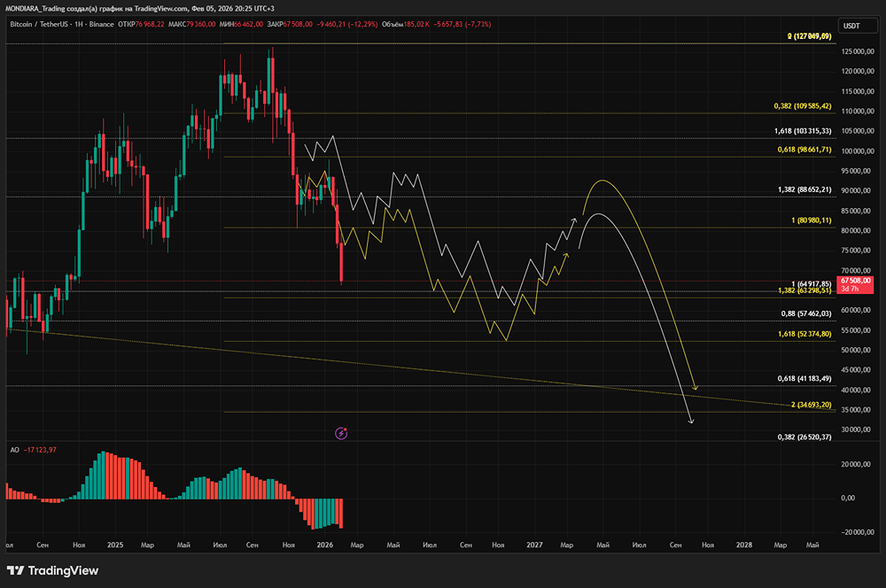Image resolution: width=886 pixels, height=588 pixels.
Task: Click the Fibonacci label 0,88 (57 462,03)
Action: click(806, 313)
